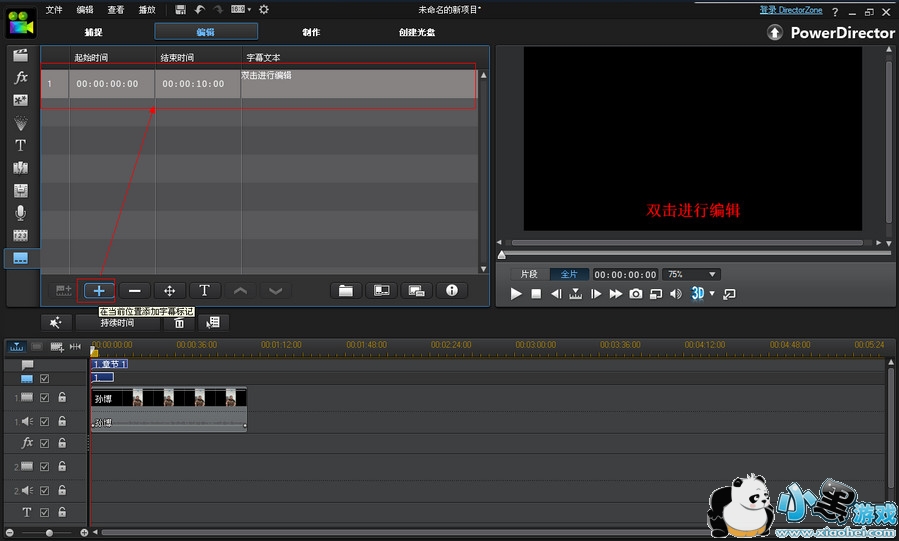The width and height of the screenshot is (899, 541).
Task: Open the Voice-over room microphone icon
Action: point(20,213)
